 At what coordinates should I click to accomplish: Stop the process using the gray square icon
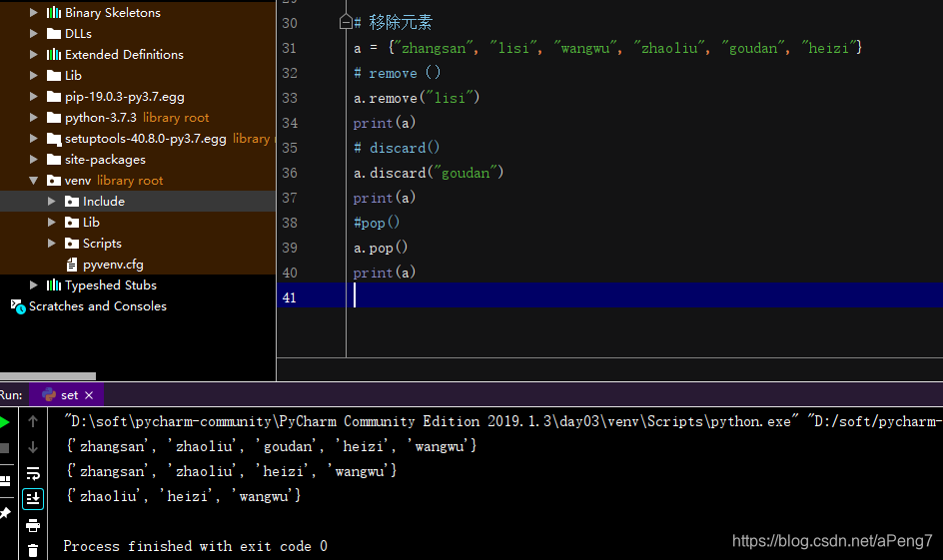tap(4, 447)
